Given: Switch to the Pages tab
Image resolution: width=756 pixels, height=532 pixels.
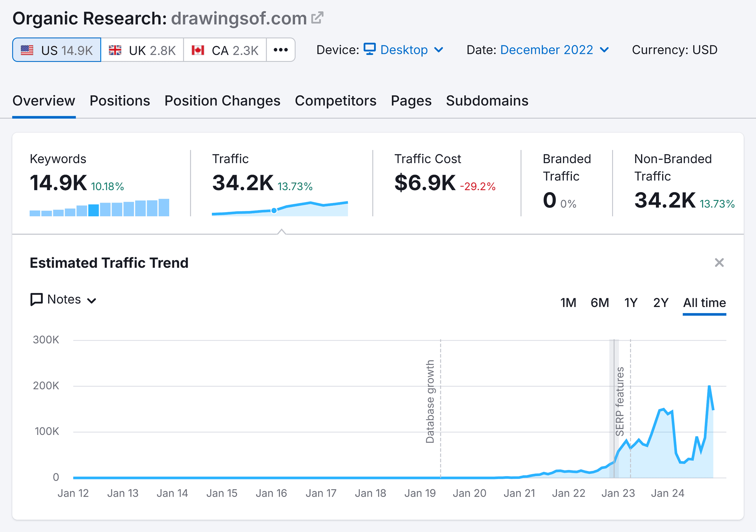Looking at the screenshot, I should [411, 101].
